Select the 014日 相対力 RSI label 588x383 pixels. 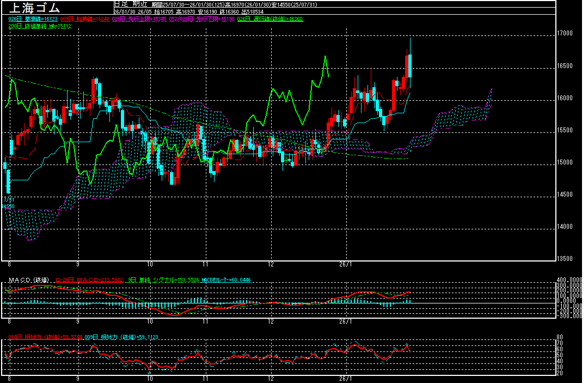coord(46,337)
